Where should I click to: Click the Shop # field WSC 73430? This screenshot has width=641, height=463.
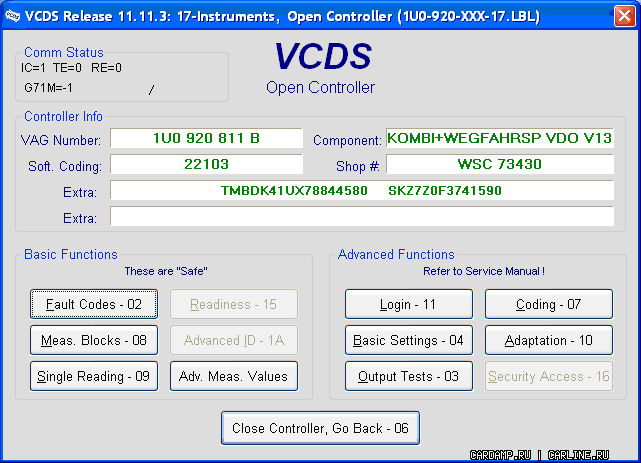tap(500, 164)
